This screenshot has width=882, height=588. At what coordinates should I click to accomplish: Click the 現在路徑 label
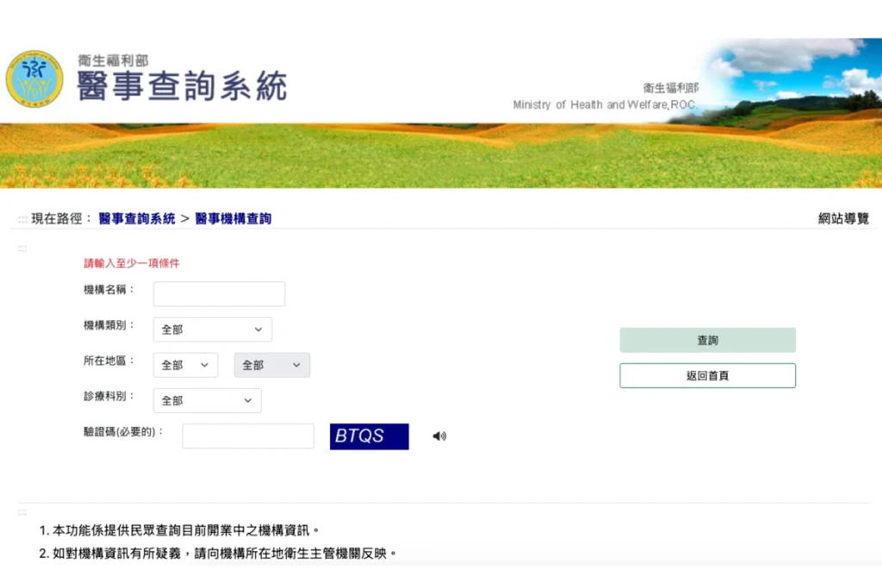[61, 219]
